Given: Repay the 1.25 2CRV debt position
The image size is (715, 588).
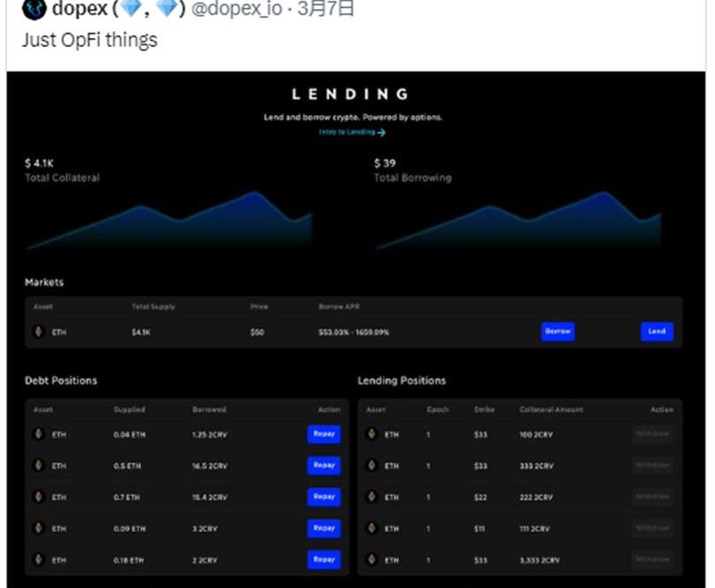Looking at the screenshot, I should click(x=324, y=434).
